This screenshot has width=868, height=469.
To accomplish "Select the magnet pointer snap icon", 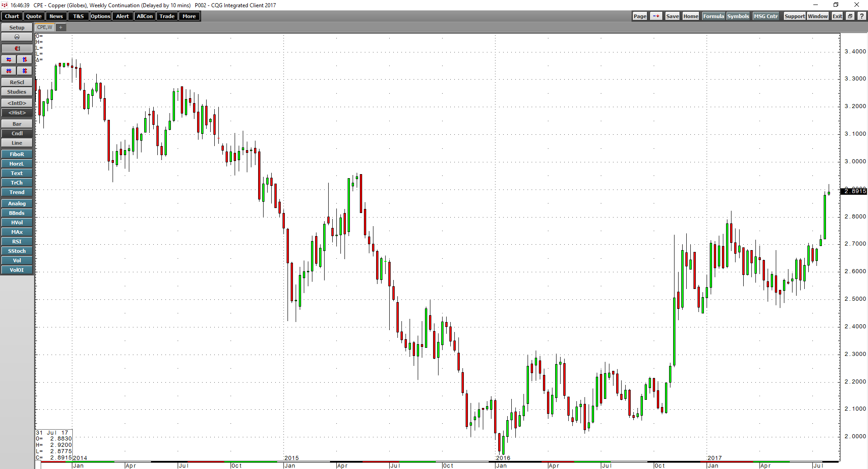I will [x=17, y=48].
